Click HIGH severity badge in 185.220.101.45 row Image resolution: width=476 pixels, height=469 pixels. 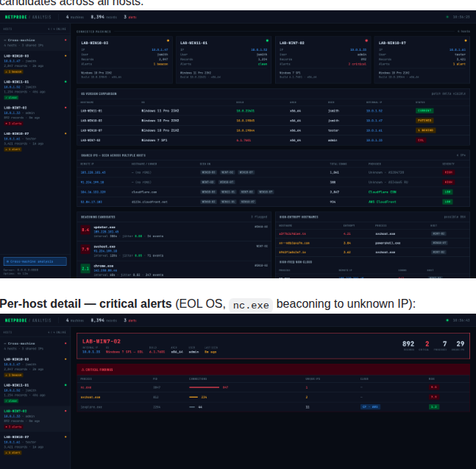[x=448, y=172]
